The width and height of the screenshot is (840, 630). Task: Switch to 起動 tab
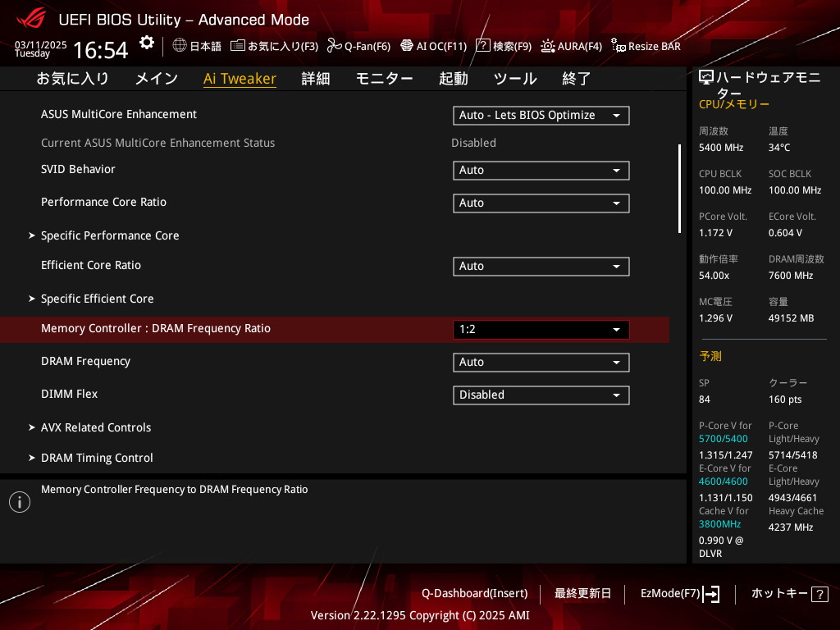point(453,79)
